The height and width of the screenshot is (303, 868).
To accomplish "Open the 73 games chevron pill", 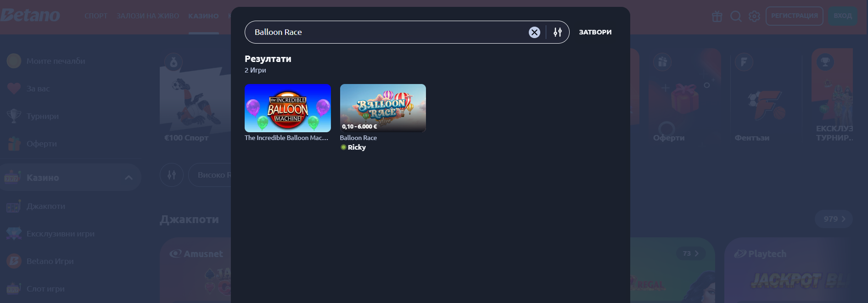I will coord(691,253).
